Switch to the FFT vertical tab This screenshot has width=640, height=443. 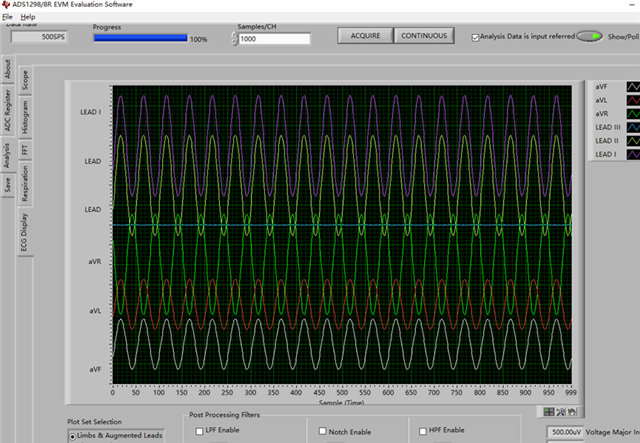click(x=24, y=150)
